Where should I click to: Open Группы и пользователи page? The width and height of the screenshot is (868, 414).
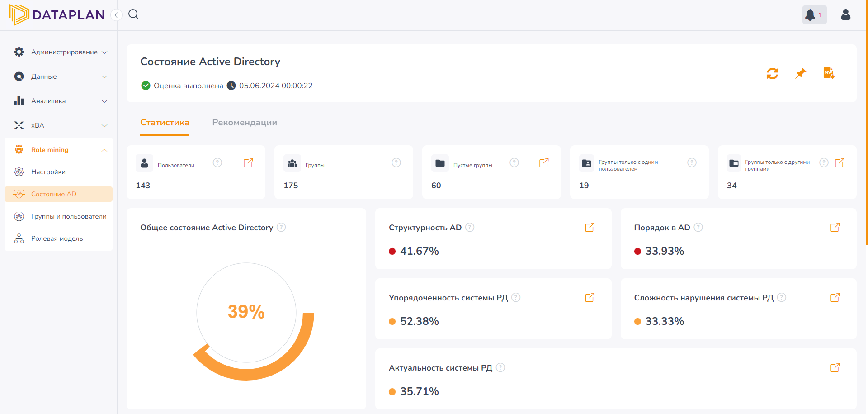click(68, 216)
